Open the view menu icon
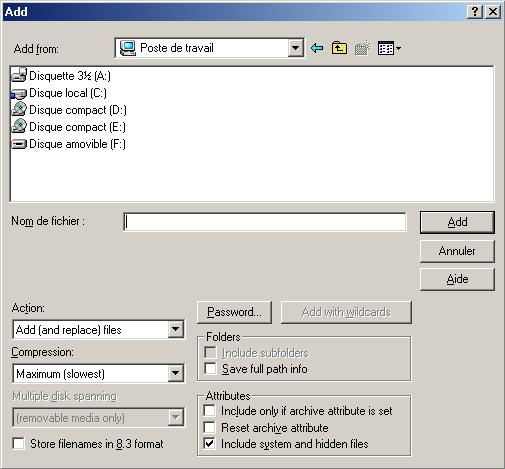The image size is (505, 469). 389,48
